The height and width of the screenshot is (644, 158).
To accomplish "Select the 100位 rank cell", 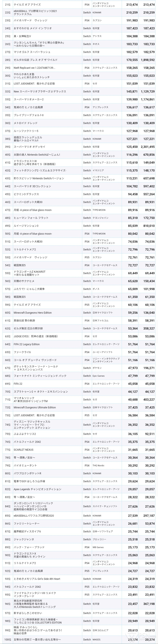I will (8, 639).
